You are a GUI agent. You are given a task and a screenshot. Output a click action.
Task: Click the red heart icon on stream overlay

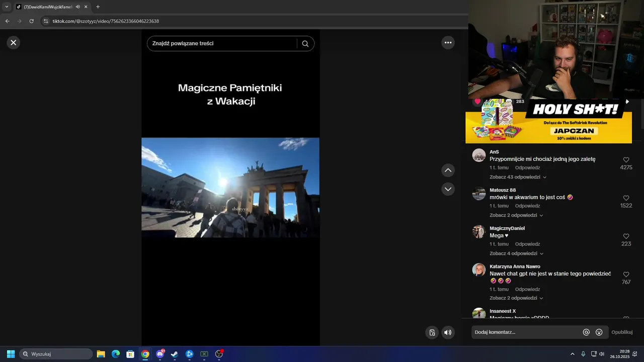[477, 102]
